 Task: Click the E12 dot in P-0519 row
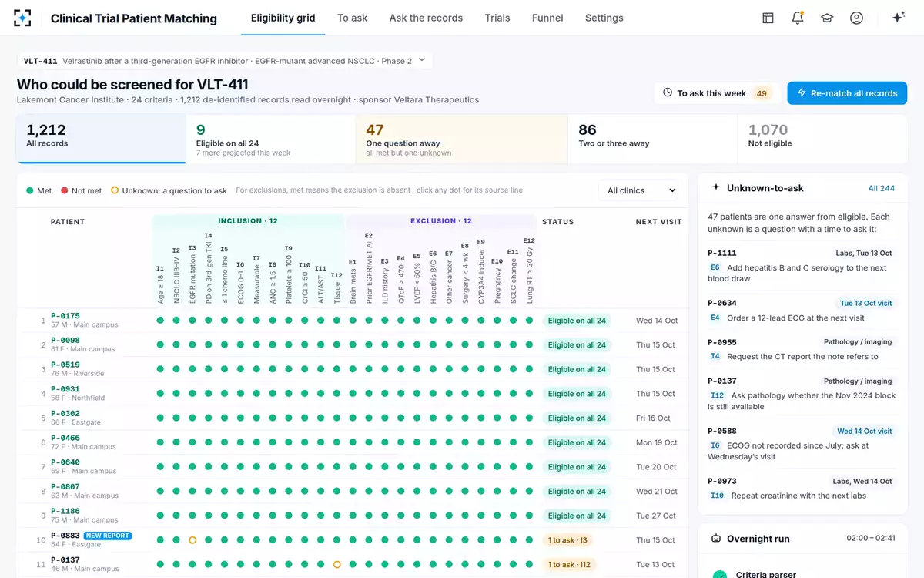click(x=529, y=369)
